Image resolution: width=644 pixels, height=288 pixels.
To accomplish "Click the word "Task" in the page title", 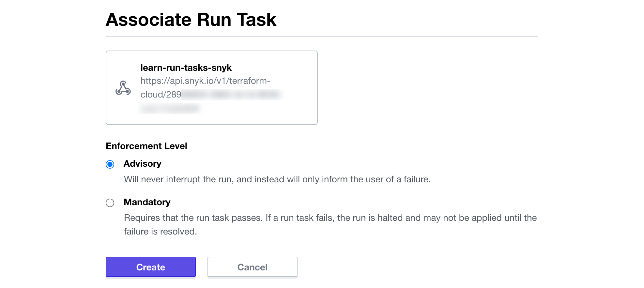I will 256,20.
